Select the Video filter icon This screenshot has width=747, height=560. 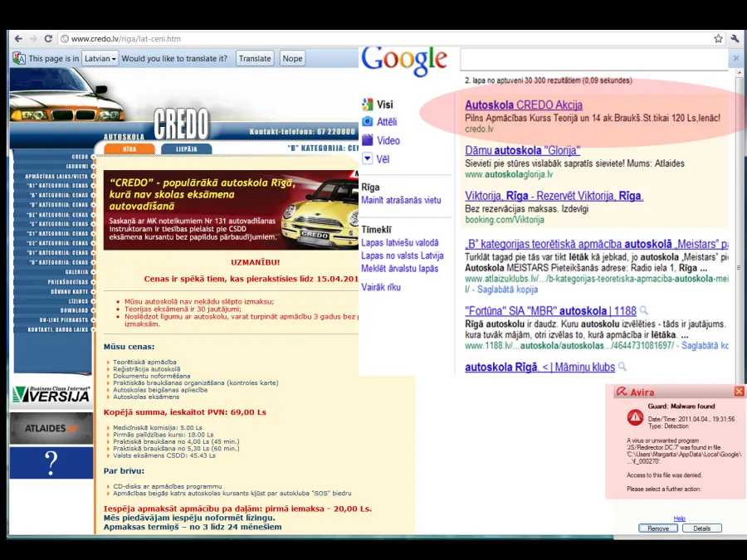pos(368,140)
